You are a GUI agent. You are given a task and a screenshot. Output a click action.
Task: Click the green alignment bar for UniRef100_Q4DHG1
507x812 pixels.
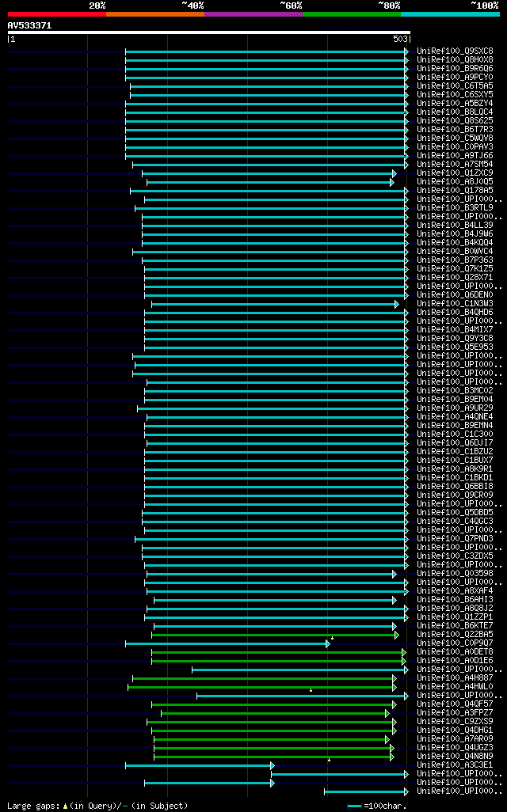(274, 730)
